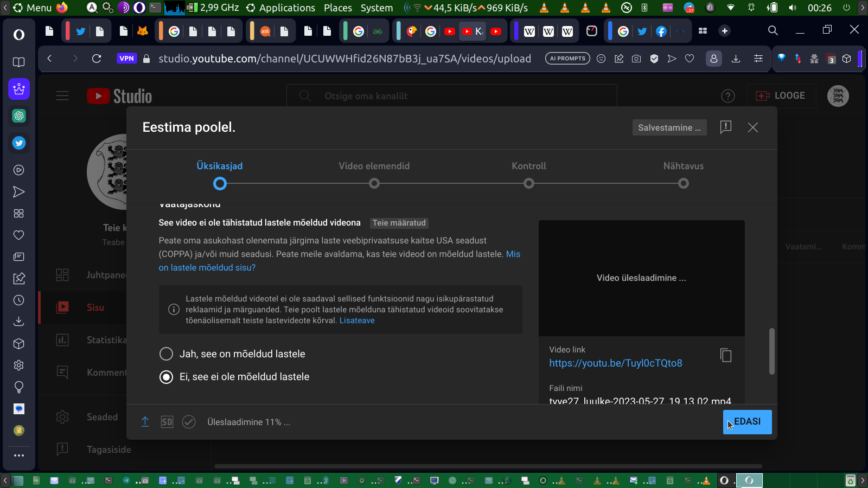This screenshot has width=868, height=488.
Task: Select 'Jah, see on mõeldud lastele' radio
Action: (166, 354)
